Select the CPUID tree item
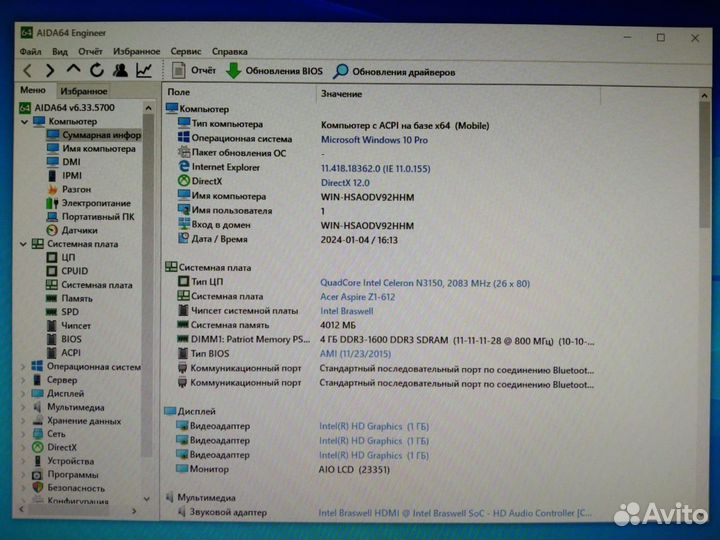This screenshot has height=540, width=720. click(68, 271)
